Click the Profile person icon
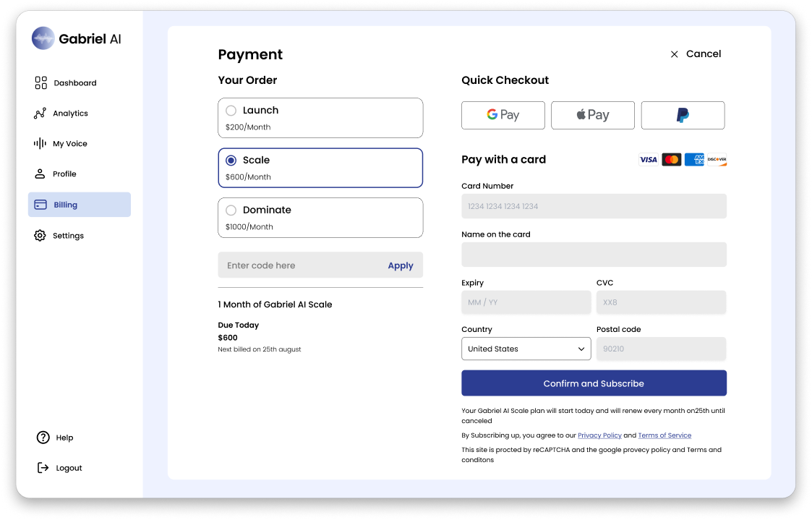 tap(40, 174)
